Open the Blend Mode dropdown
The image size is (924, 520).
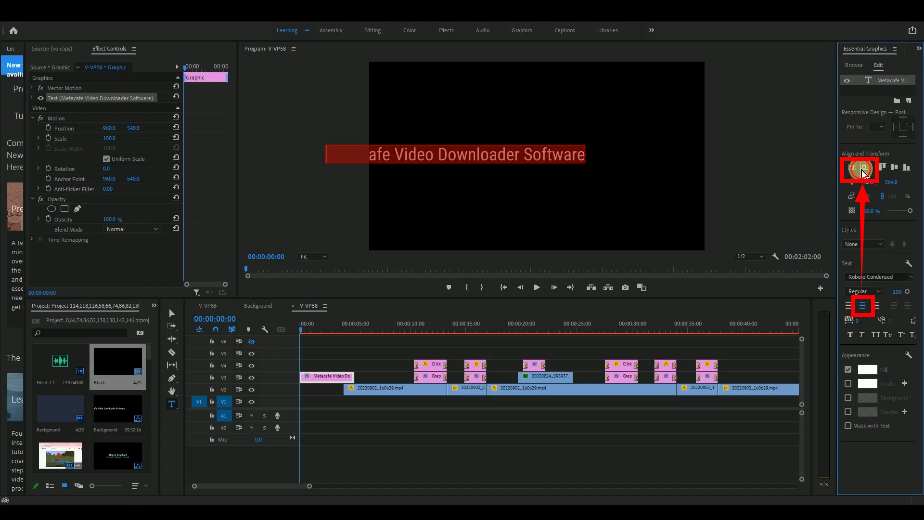132,229
